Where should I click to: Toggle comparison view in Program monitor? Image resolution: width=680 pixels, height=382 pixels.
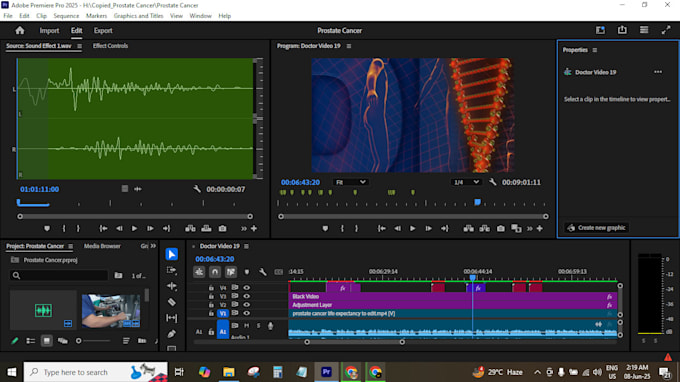coord(516,229)
